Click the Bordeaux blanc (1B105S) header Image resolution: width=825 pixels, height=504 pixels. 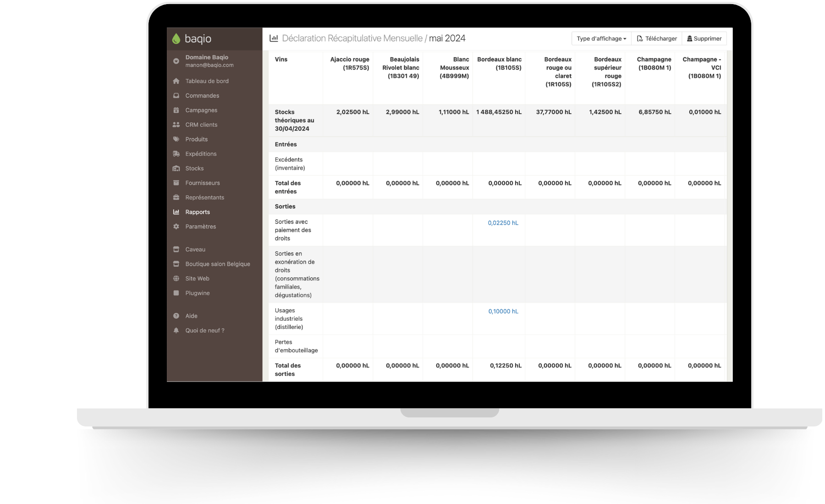(499, 64)
